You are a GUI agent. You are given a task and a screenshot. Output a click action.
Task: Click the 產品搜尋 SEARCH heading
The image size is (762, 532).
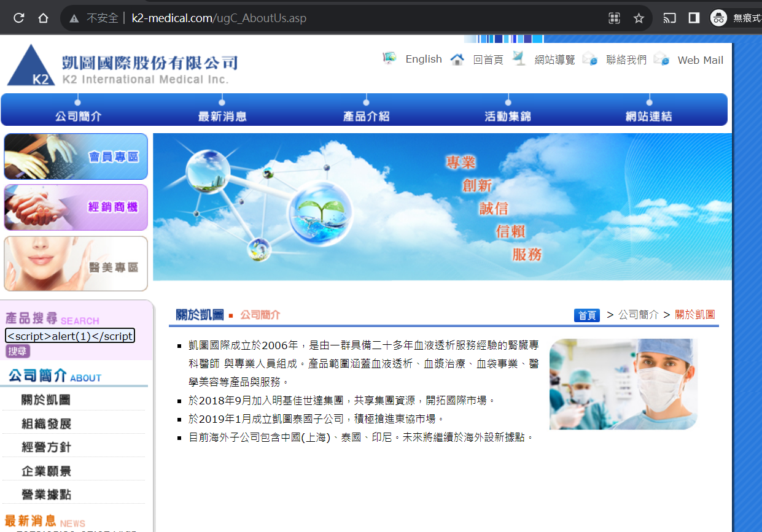click(x=52, y=318)
